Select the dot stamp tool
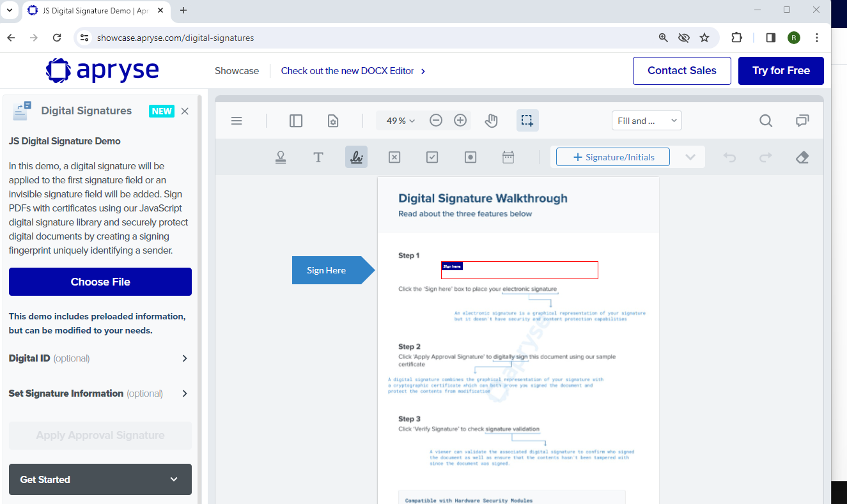The image size is (847, 504). point(470,157)
